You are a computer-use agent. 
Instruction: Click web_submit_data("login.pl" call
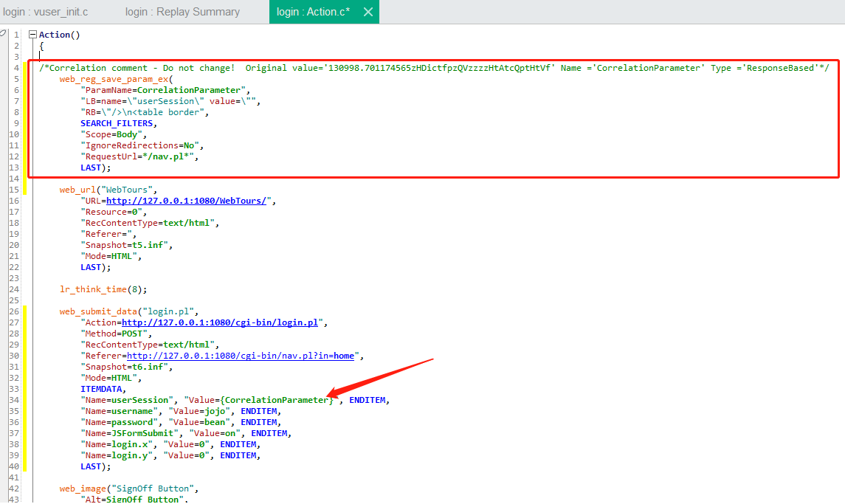coord(129,311)
